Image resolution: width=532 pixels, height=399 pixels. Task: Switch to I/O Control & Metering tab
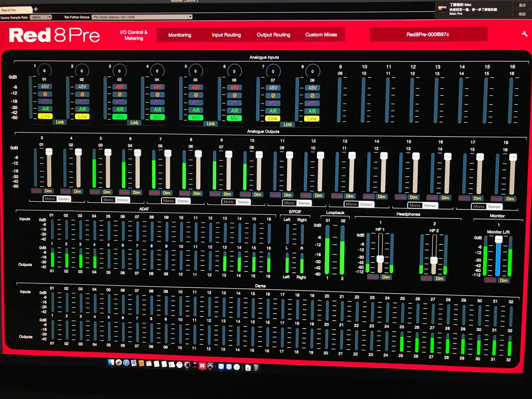pos(134,35)
